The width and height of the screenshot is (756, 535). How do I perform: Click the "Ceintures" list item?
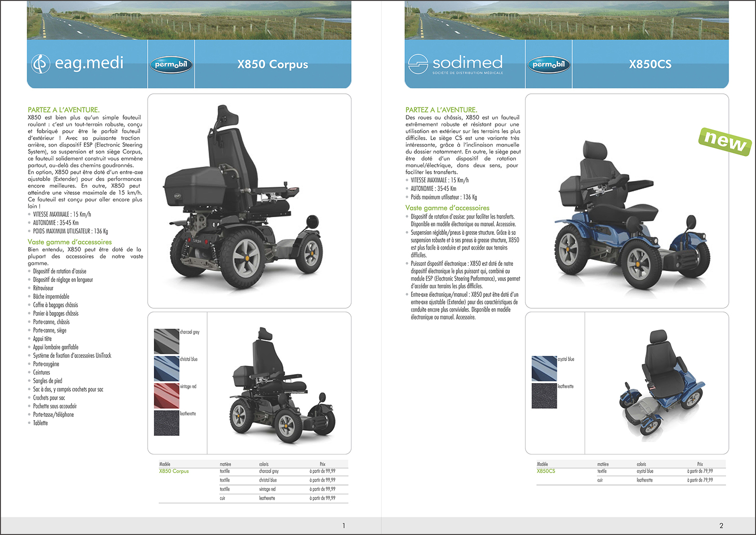(41, 373)
